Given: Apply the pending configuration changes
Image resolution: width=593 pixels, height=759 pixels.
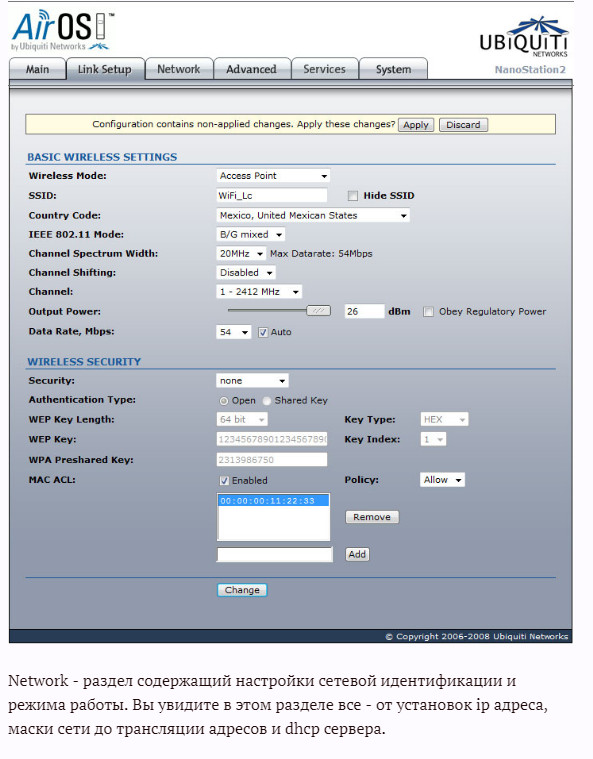Looking at the screenshot, I should pos(416,125).
